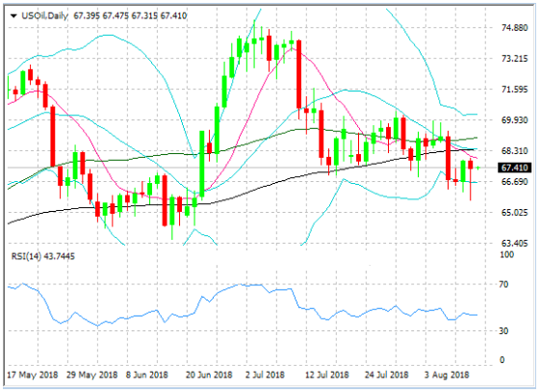
Task: Pick the 73.215 price axis label
Action: (x=514, y=59)
